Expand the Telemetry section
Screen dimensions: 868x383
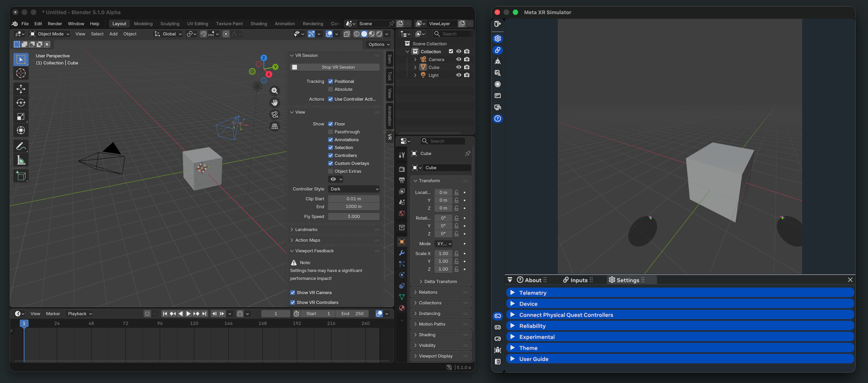(532, 293)
